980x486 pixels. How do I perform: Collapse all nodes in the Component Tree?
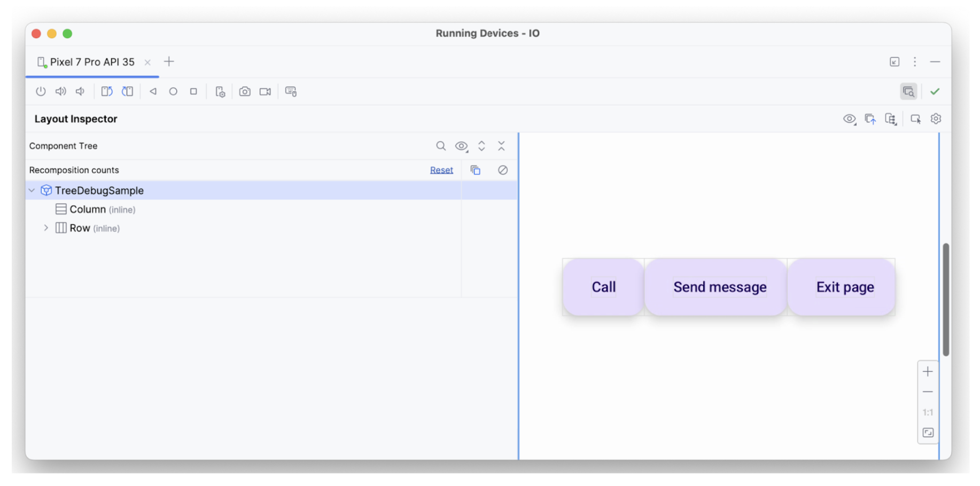tap(501, 145)
